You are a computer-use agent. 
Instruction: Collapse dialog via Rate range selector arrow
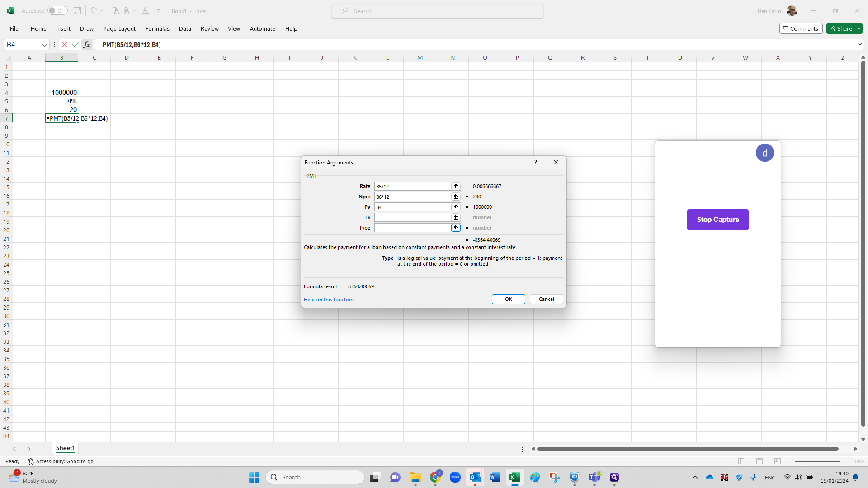(x=456, y=186)
